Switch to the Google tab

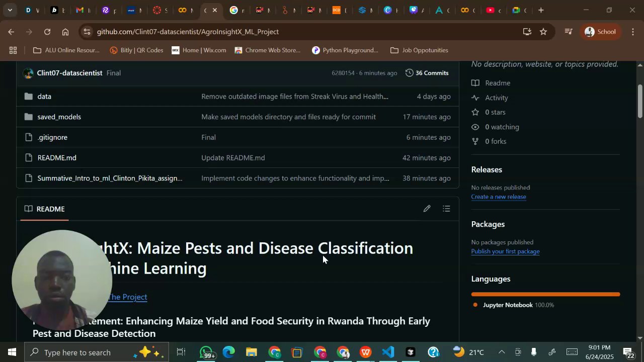234,10
